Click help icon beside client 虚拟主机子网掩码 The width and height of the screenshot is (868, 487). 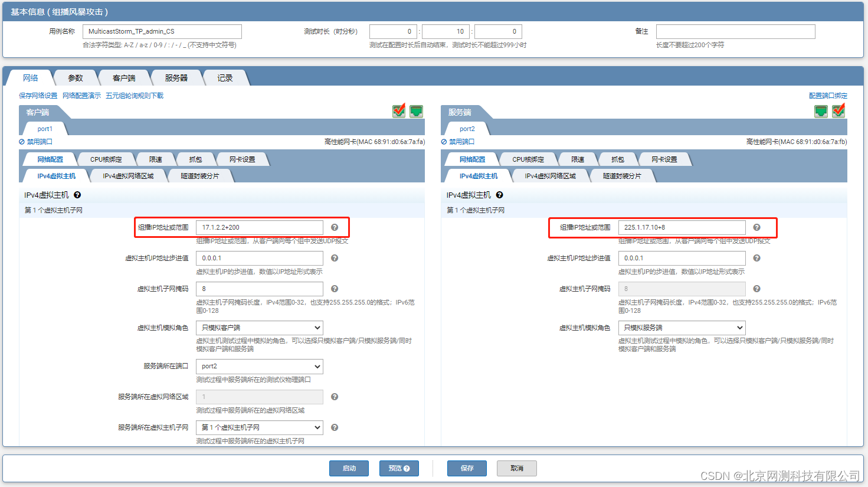pos(335,289)
